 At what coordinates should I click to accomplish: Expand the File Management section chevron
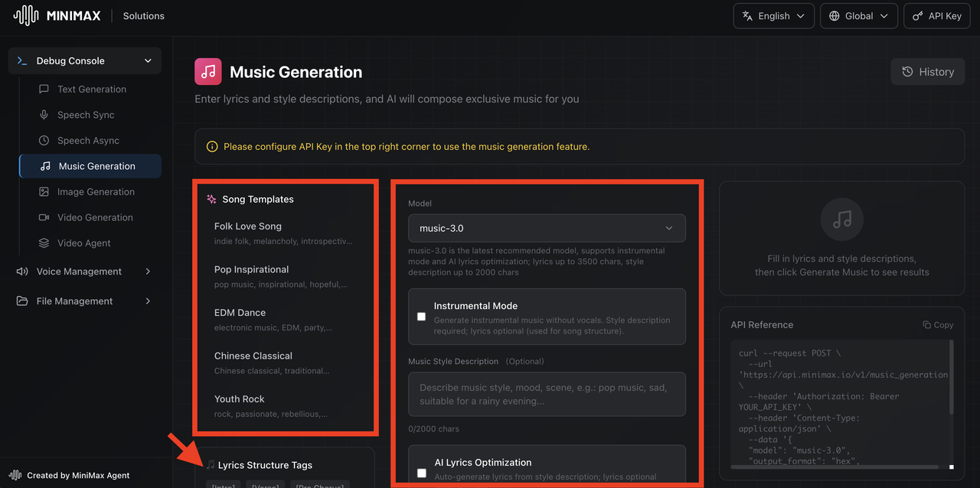(148, 301)
